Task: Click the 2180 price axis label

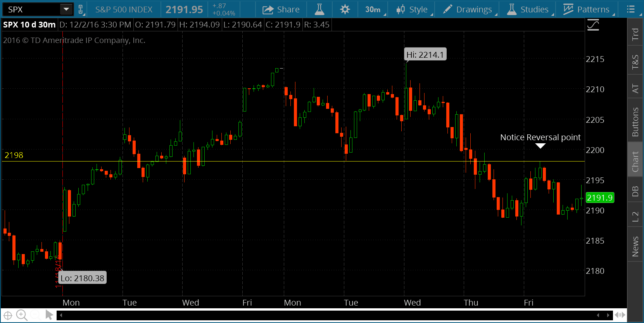Action: pyautogui.click(x=595, y=271)
